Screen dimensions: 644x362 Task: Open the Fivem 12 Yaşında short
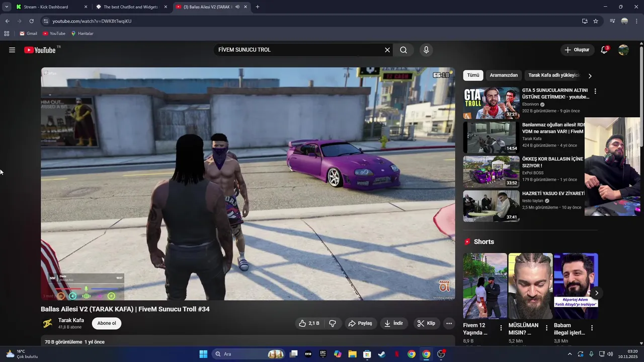(485, 286)
